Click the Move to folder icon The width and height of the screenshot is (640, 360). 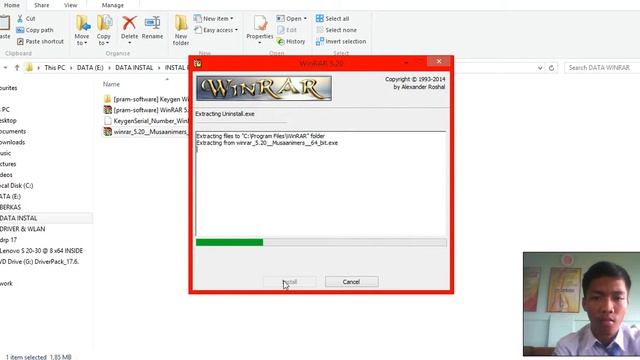(x=83, y=23)
